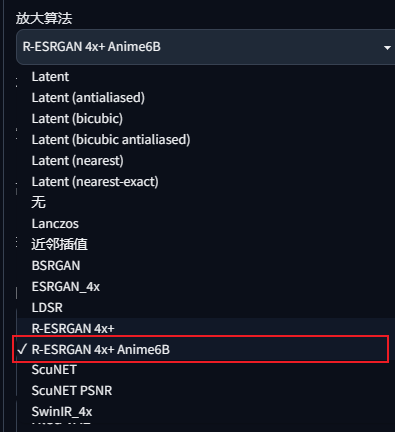Image resolution: width=395 pixels, height=432 pixels.
Task: Open the R-ESRGAN 4x+ Anime6B combo box
Action: 205,47
